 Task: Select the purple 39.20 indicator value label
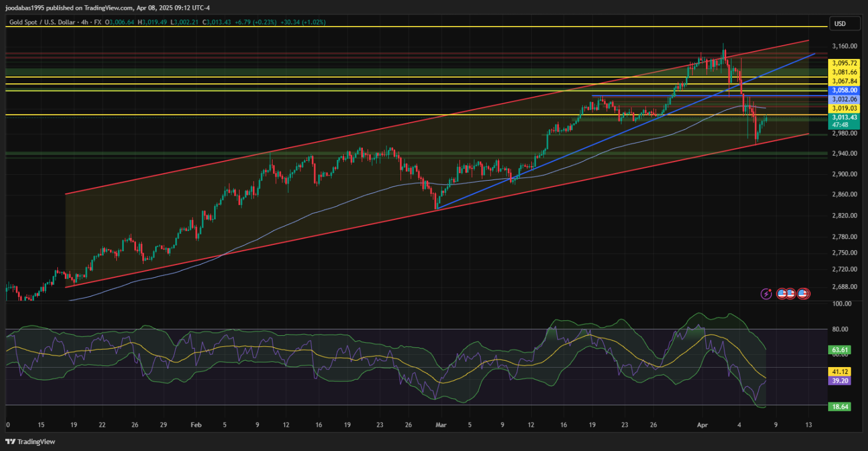(x=840, y=380)
